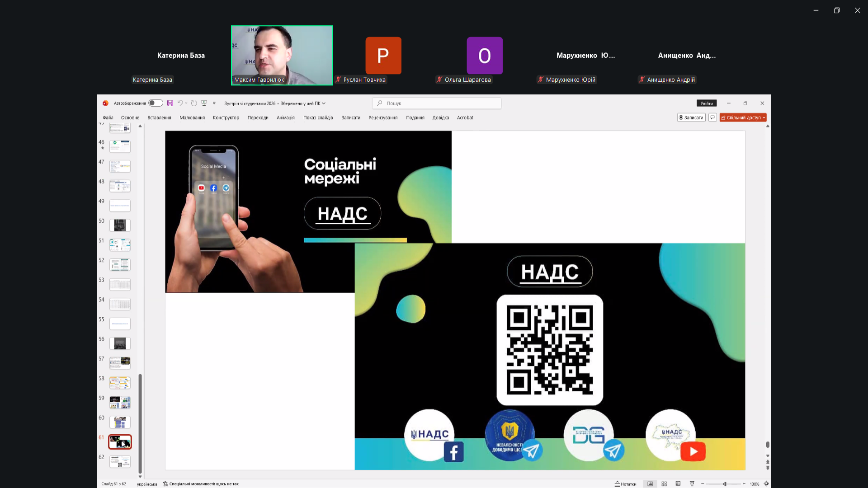
Task: Switch to the Основне tab
Action: [x=130, y=117]
